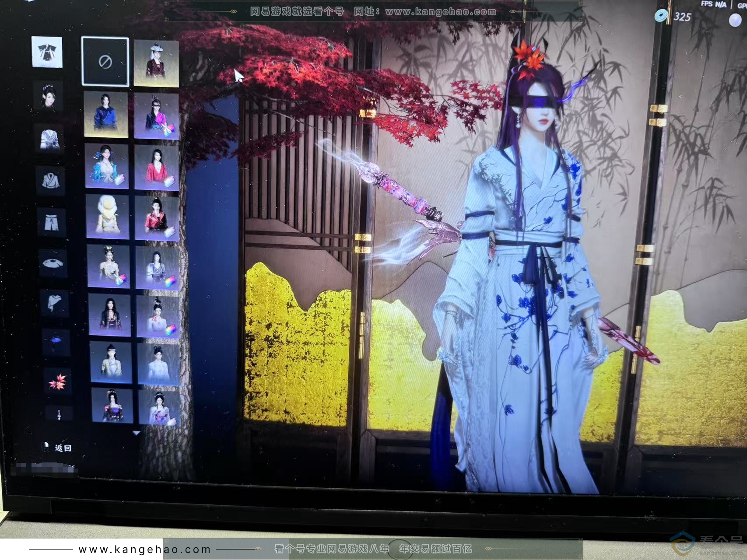Select the trousers category icon
This screenshot has height=560, width=747.
pyautogui.click(x=52, y=222)
